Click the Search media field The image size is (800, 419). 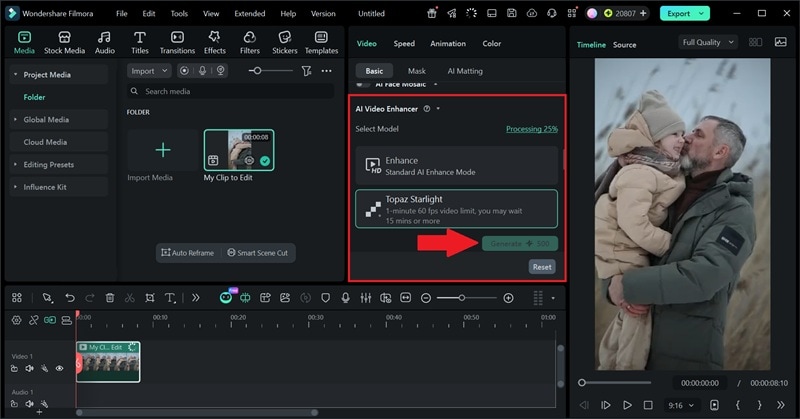(x=231, y=91)
